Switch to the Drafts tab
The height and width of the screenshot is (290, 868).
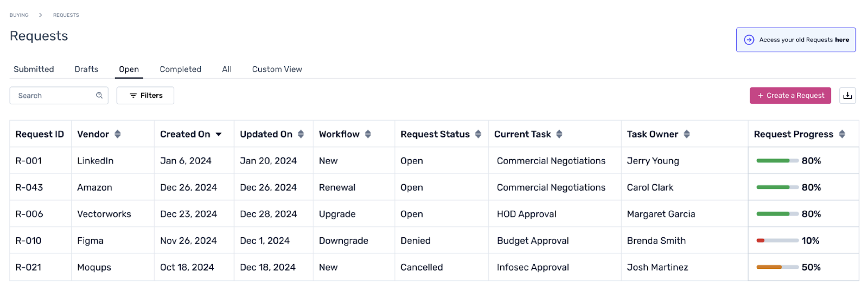tap(86, 70)
